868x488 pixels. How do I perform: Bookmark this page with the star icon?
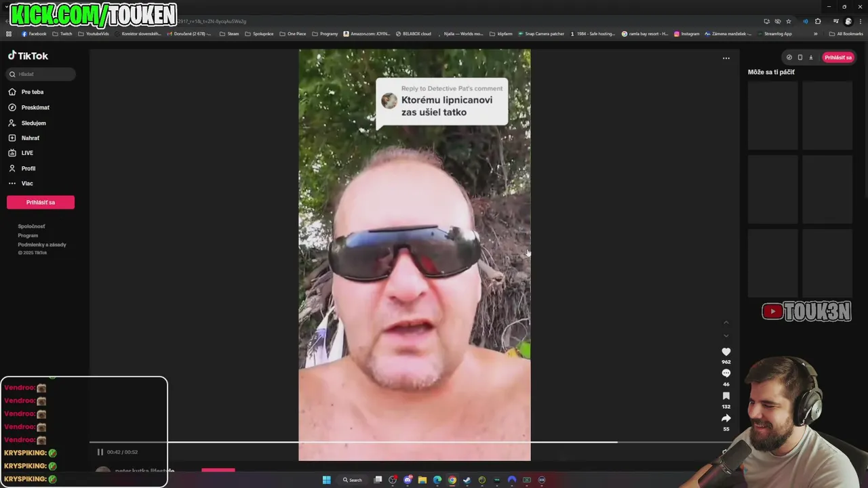(x=789, y=21)
